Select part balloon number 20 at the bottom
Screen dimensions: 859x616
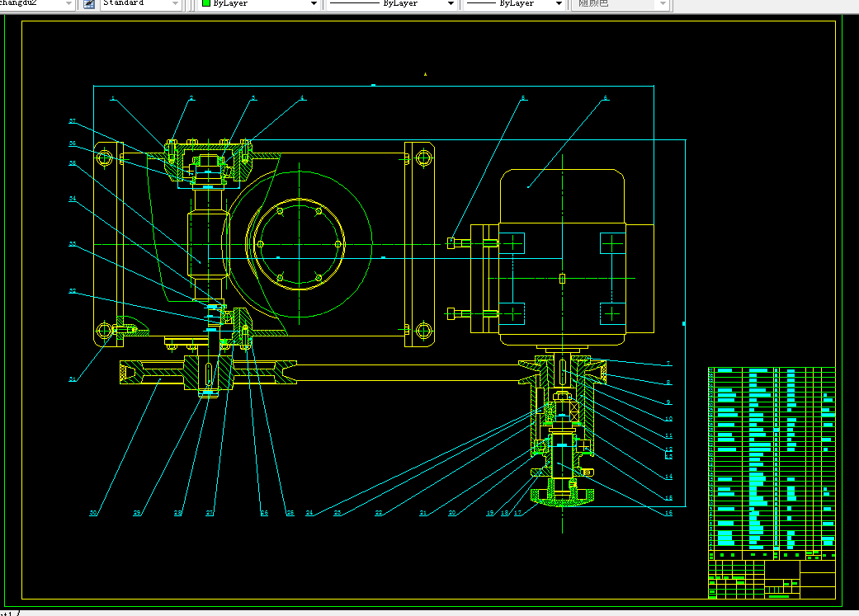click(452, 513)
